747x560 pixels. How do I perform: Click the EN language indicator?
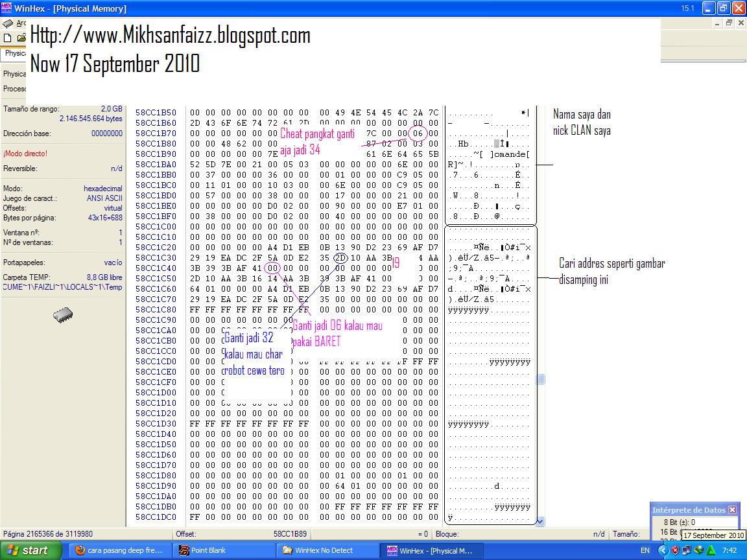(x=645, y=550)
